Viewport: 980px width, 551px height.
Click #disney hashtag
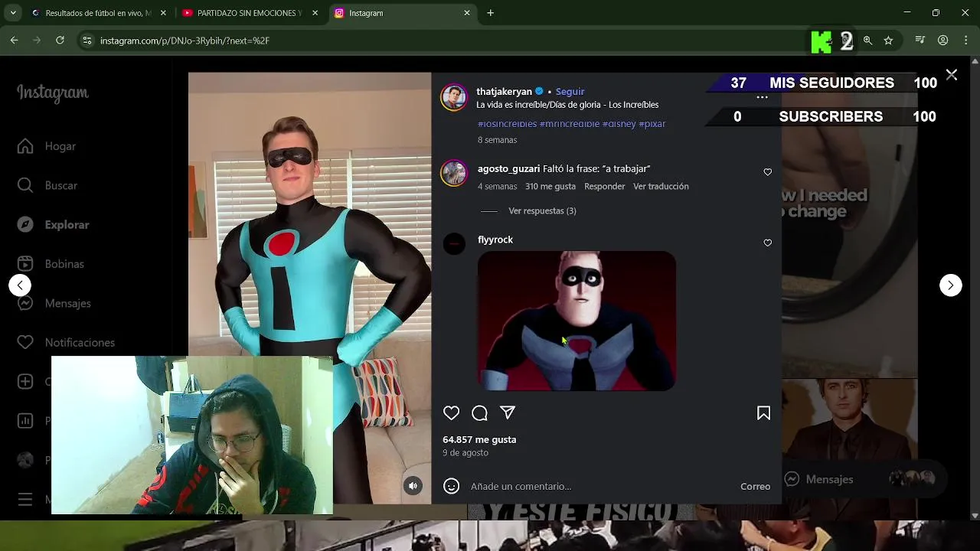pos(619,124)
